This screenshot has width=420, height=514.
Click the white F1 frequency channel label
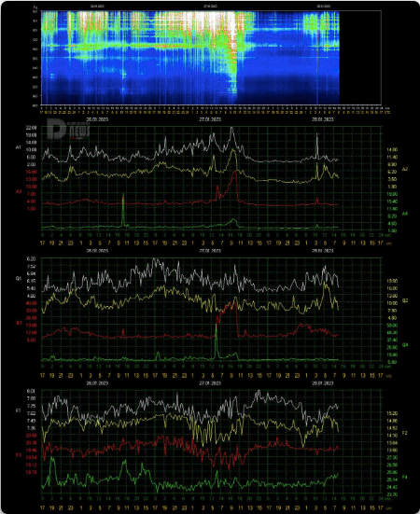[19, 410]
